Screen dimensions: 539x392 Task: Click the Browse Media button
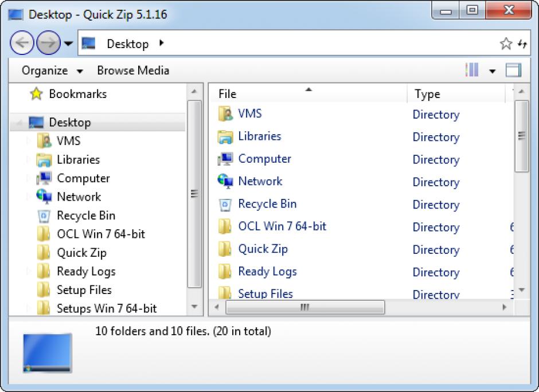[133, 70]
